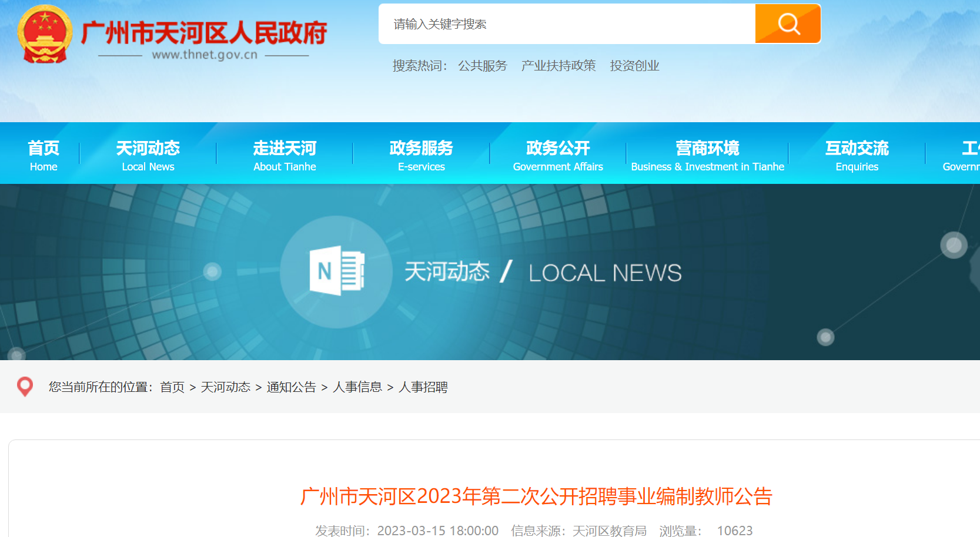Open the 互动交流 Enquiries menu
The image size is (980, 537).
click(x=857, y=155)
